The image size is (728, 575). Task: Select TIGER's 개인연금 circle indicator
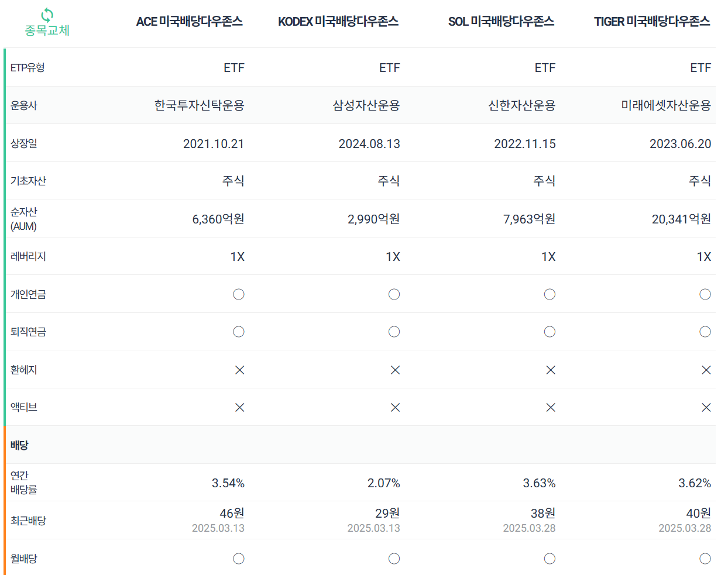click(x=705, y=294)
